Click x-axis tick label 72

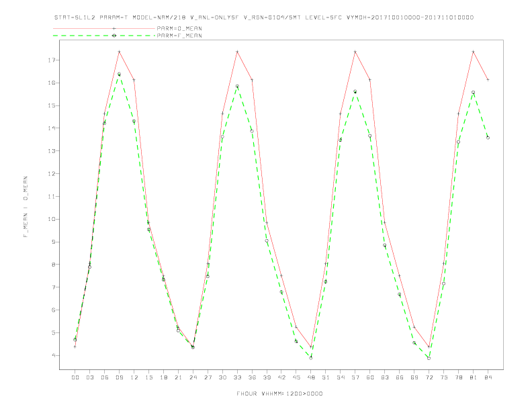429,377
